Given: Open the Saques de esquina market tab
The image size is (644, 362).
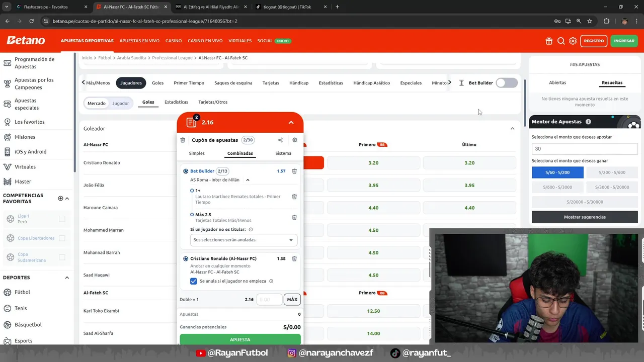Looking at the screenshot, I should pos(233,83).
